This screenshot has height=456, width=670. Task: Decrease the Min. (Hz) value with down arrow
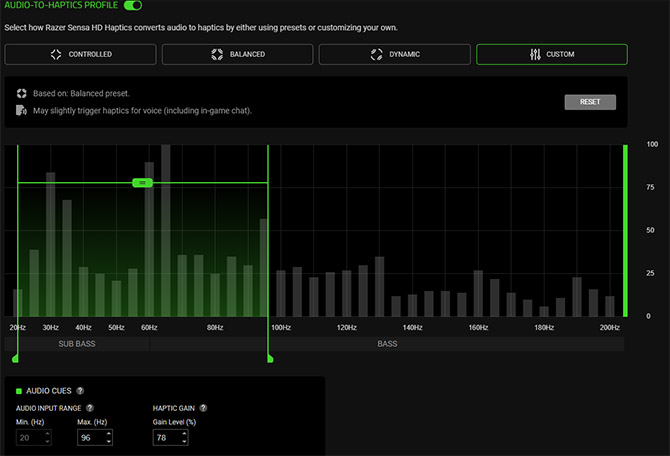(x=47, y=441)
